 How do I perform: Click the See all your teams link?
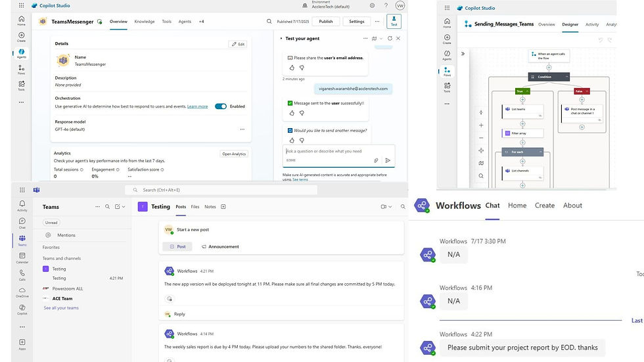coord(61,308)
